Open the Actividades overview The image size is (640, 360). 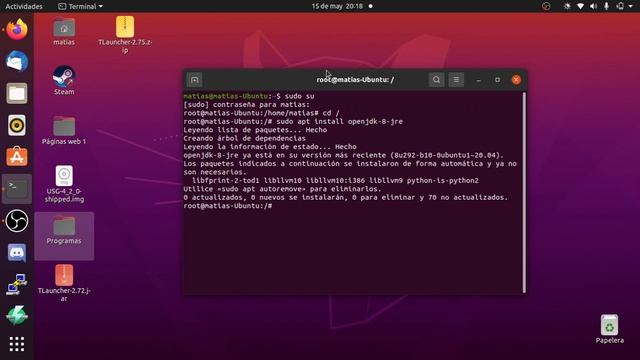click(24, 6)
